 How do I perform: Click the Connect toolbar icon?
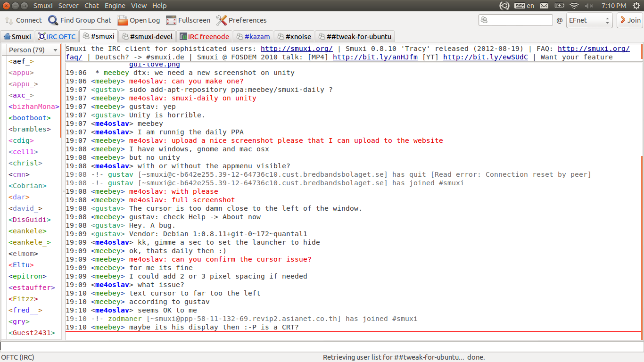pos(9,20)
